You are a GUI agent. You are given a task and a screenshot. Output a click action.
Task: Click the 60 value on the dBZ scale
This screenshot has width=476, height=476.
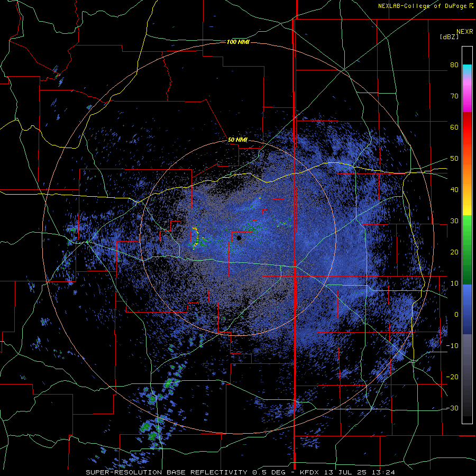pyautogui.click(x=454, y=127)
